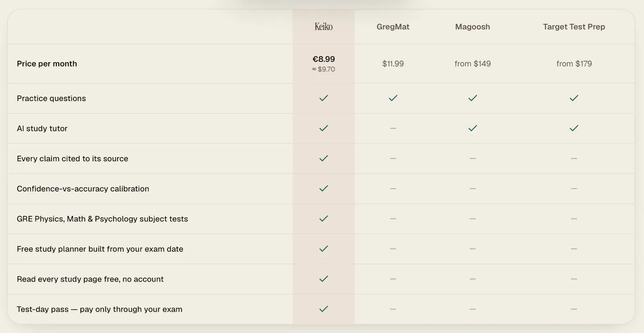644x333 pixels.
Task: Click Target Test Prep's dash for Confidence-vs-accuracy calibration
Action: 574,189
